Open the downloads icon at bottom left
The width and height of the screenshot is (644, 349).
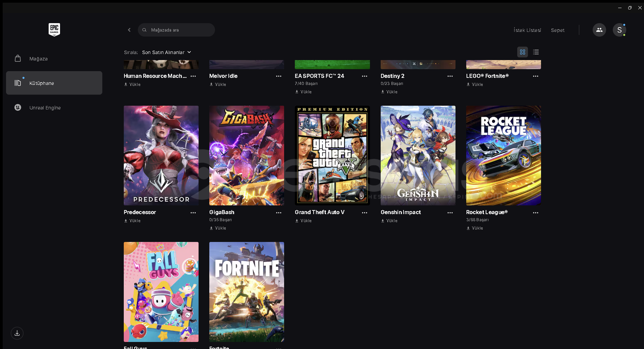(17, 333)
